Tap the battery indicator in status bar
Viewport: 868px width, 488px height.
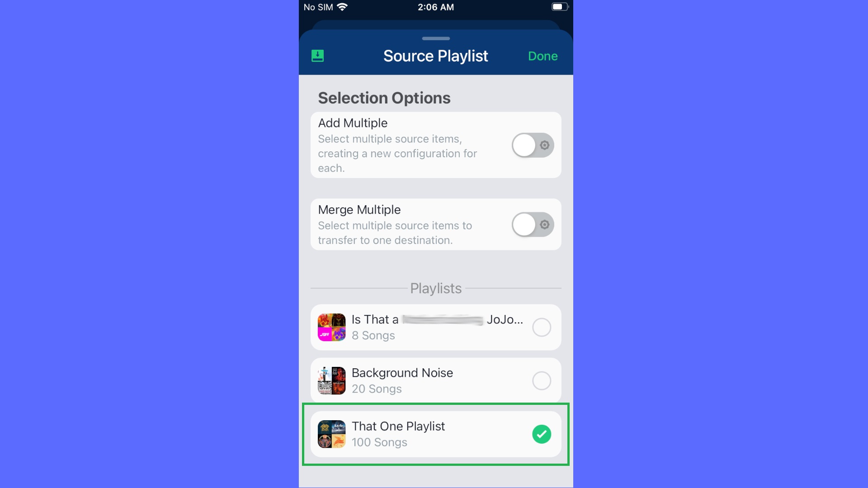click(x=559, y=7)
